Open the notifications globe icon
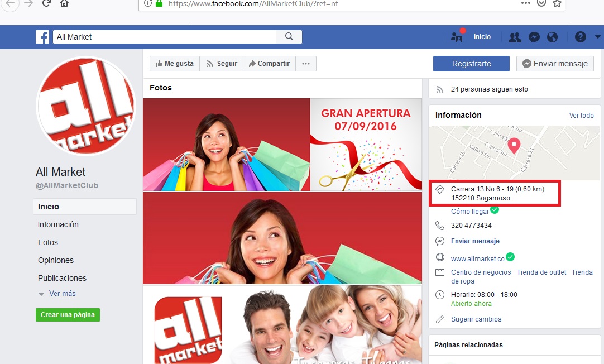604x364 pixels. 553,37
